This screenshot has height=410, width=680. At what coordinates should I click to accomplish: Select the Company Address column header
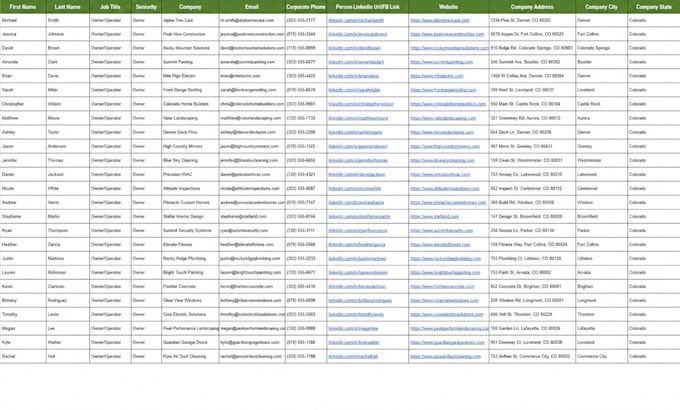(532, 7)
